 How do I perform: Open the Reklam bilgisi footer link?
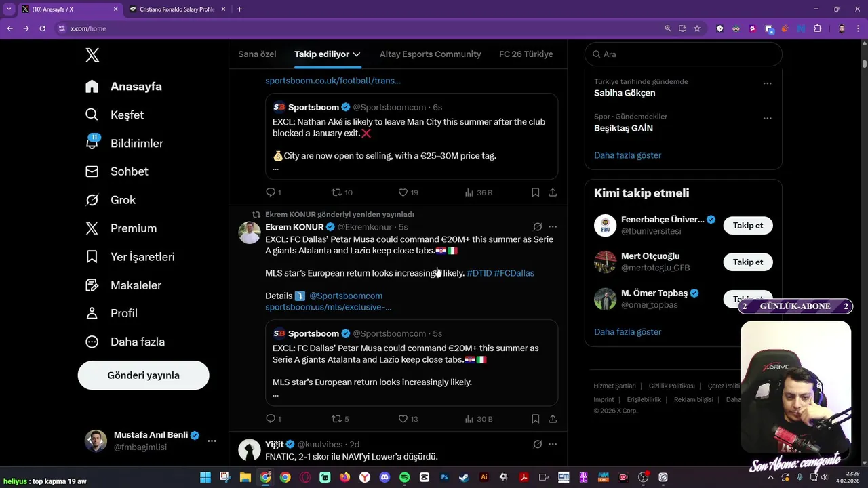[x=693, y=400]
